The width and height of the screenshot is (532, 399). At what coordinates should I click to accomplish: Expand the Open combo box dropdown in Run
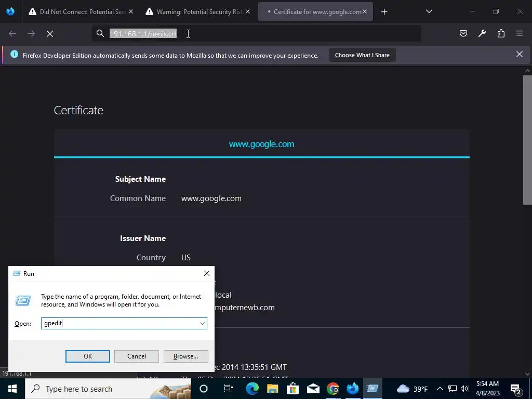click(203, 323)
